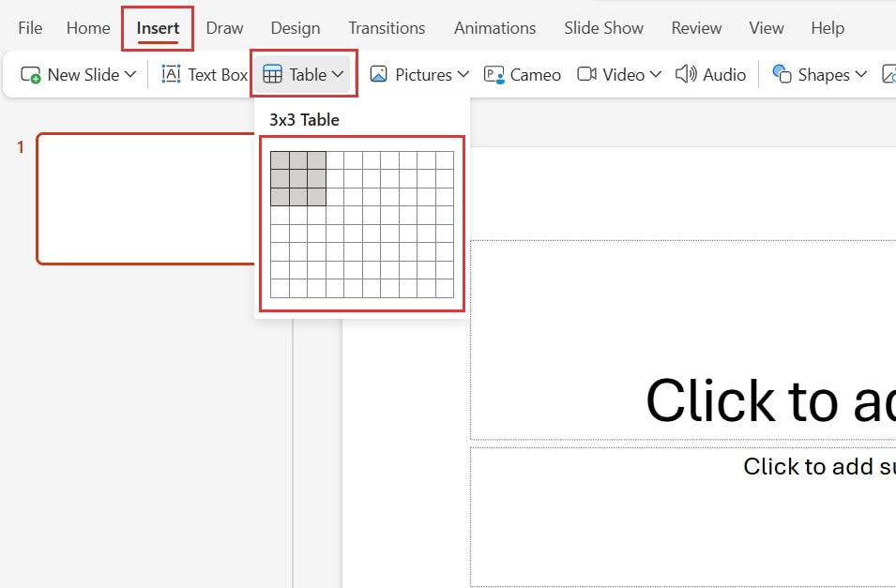Insert Audio from the ribbon

710,75
